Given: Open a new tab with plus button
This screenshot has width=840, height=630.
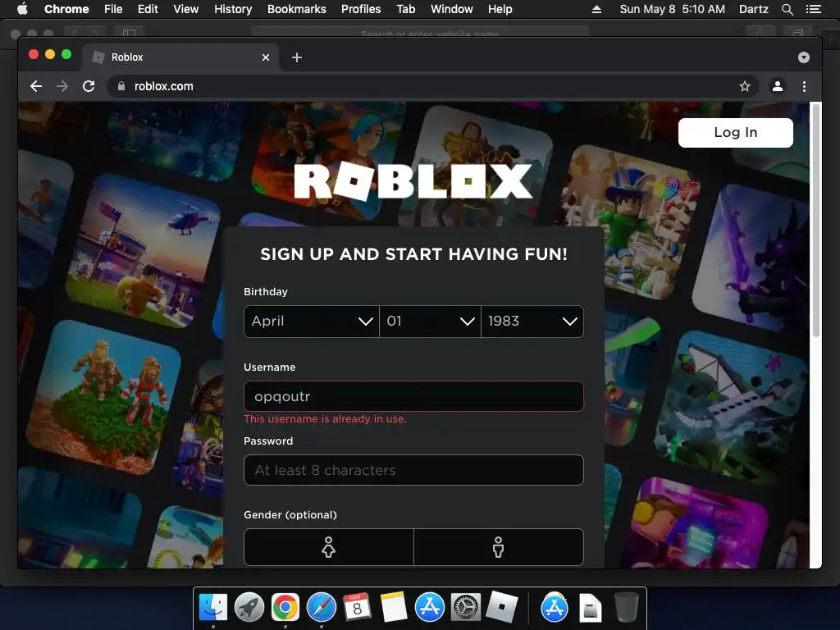Looking at the screenshot, I should [297, 57].
